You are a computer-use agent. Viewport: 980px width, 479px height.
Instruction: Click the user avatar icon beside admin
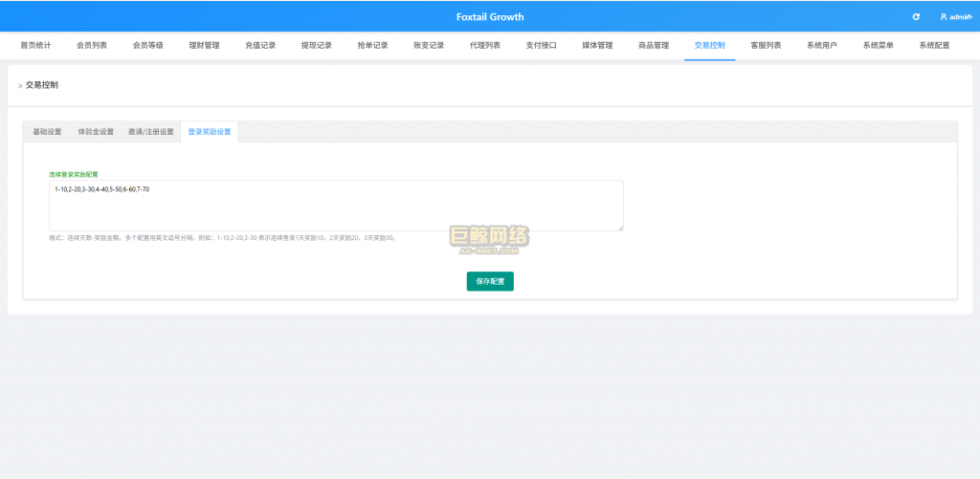click(943, 17)
